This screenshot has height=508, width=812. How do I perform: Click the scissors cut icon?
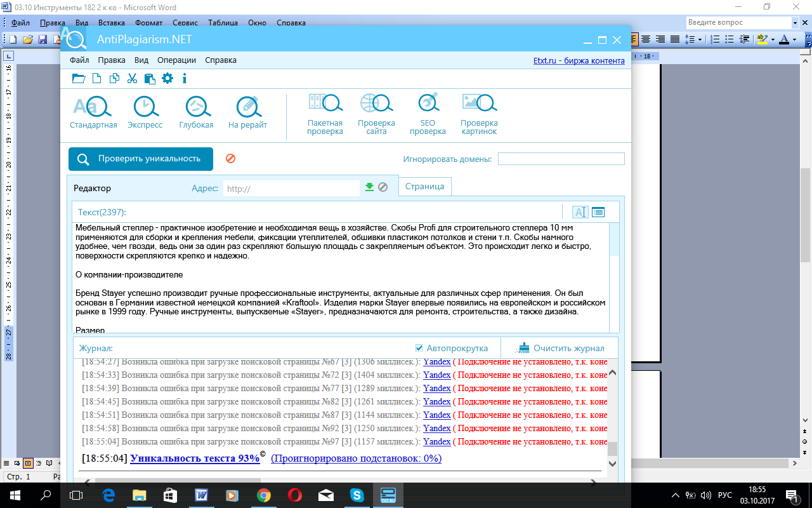click(x=132, y=79)
